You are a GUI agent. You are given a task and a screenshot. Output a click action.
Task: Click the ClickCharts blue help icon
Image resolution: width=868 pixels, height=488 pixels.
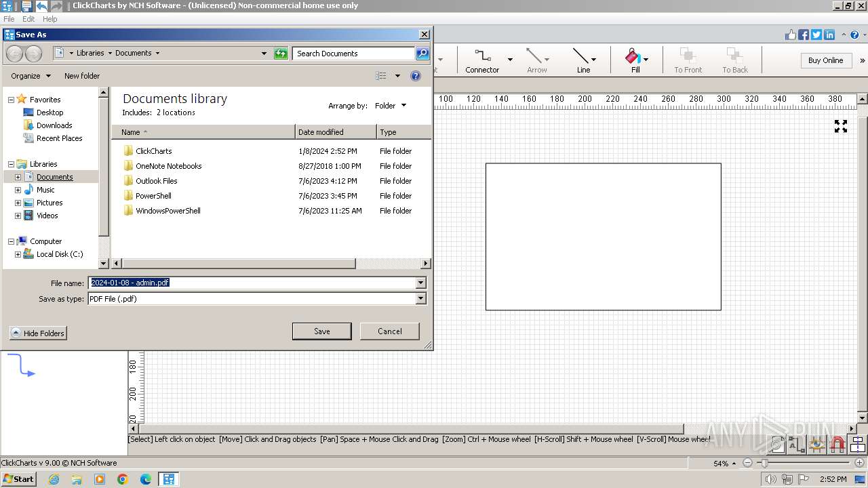856,35
